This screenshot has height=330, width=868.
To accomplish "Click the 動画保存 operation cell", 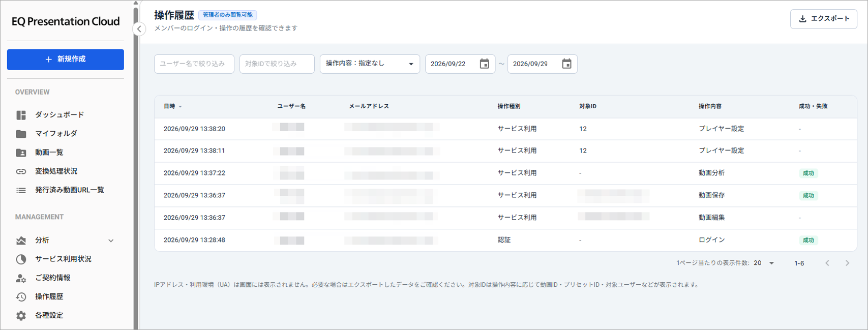I will point(711,195).
